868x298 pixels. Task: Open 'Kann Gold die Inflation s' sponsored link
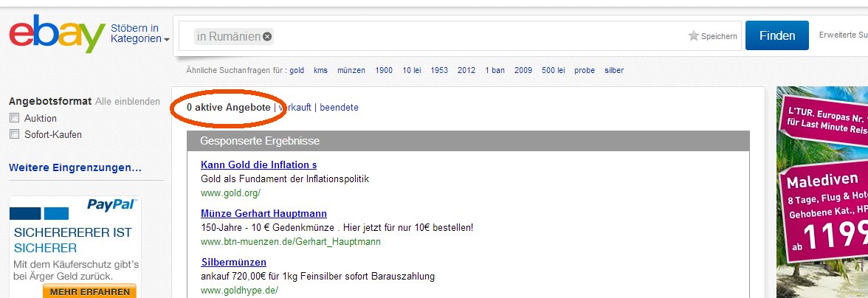point(258,164)
